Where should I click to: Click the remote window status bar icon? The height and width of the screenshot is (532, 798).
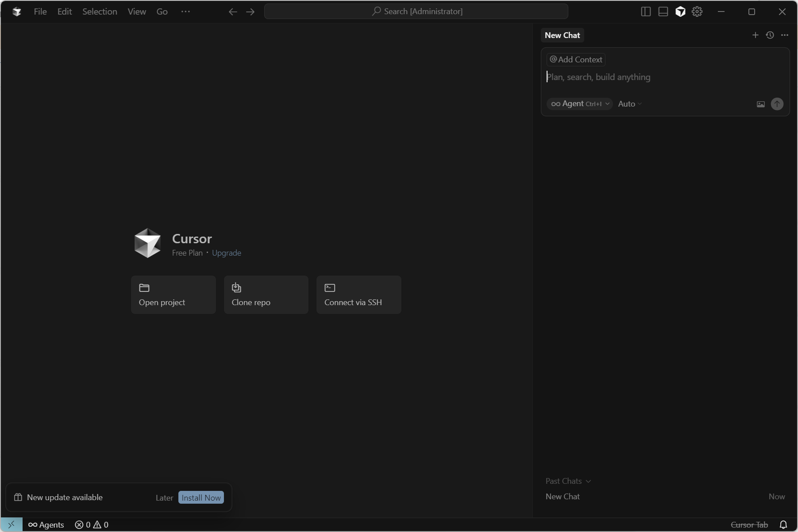coord(12,524)
